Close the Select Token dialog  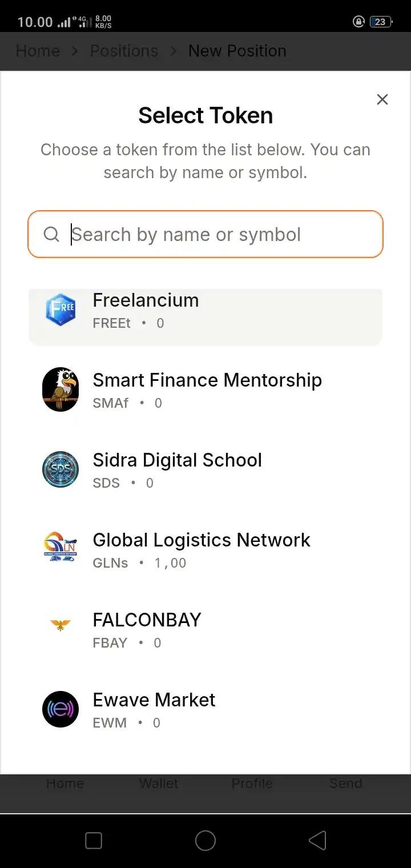382,99
